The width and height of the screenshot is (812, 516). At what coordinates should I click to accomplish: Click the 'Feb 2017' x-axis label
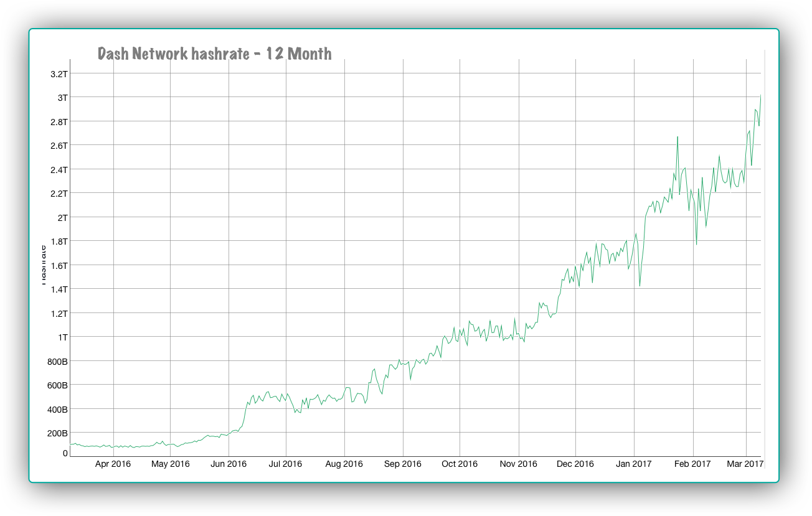pos(692,464)
